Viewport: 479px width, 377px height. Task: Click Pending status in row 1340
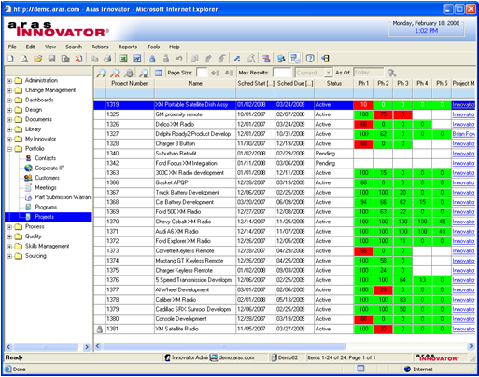click(x=325, y=153)
